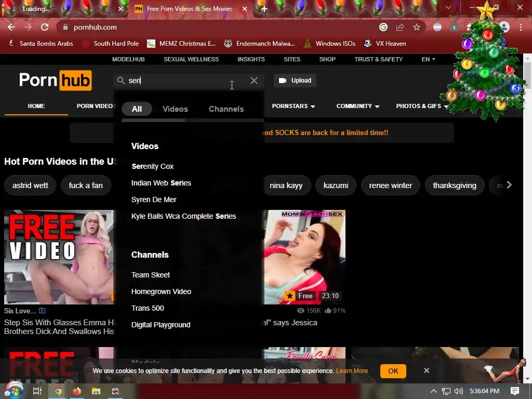Pick the 'Trans 500' channel suggestion
Viewport: 532px width, 399px height.
(148, 308)
